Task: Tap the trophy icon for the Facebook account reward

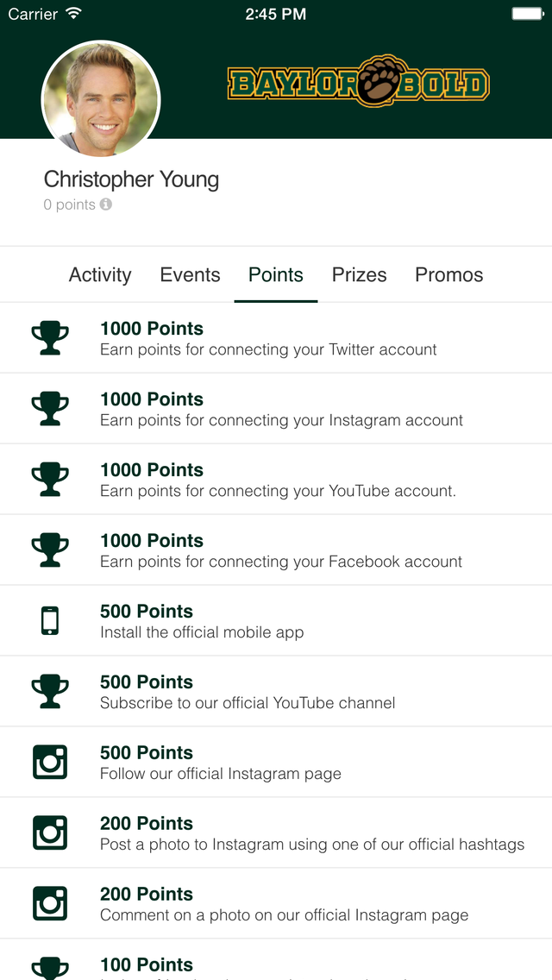Action: [50, 550]
